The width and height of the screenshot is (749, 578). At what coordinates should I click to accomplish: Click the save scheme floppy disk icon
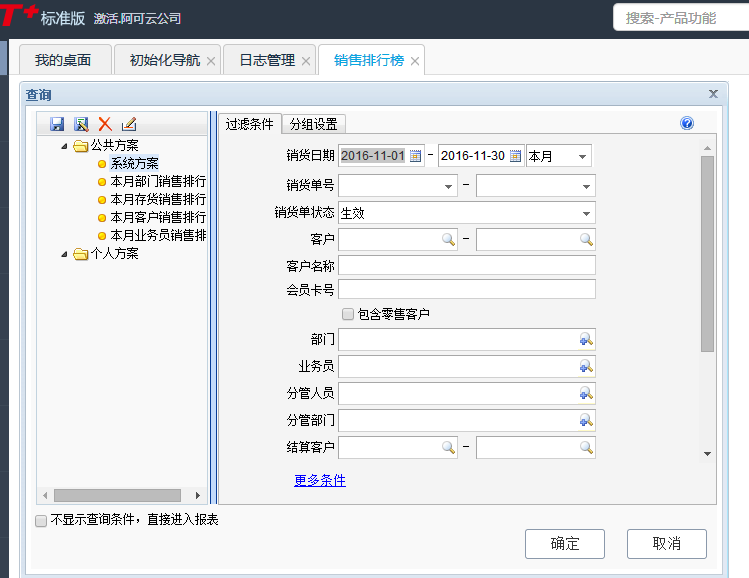click(x=57, y=124)
